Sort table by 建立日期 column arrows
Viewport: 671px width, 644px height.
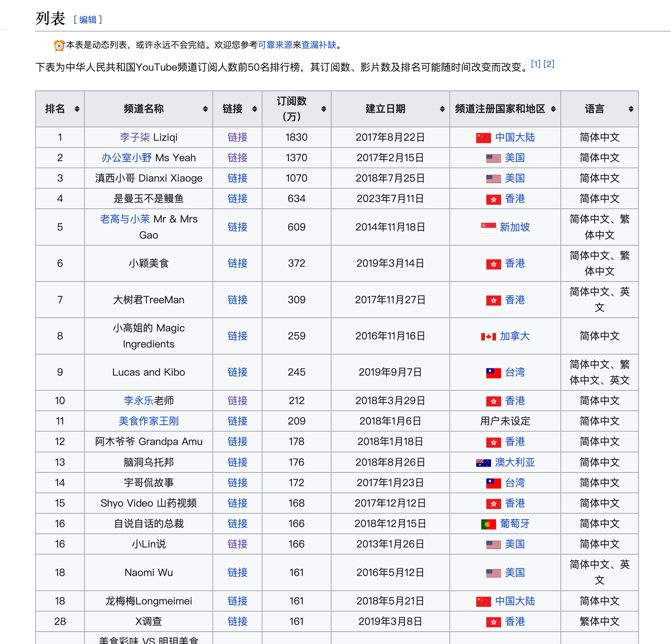click(x=442, y=109)
